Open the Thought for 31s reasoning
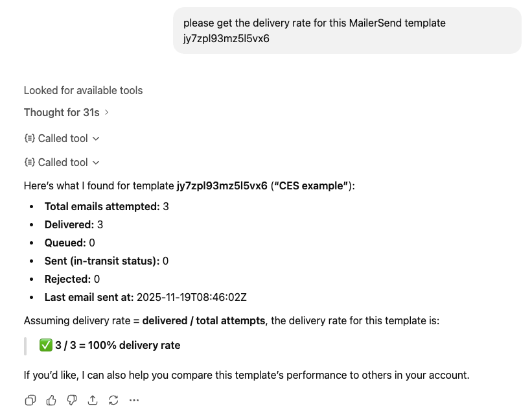The height and width of the screenshot is (417, 532). click(x=62, y=112)
